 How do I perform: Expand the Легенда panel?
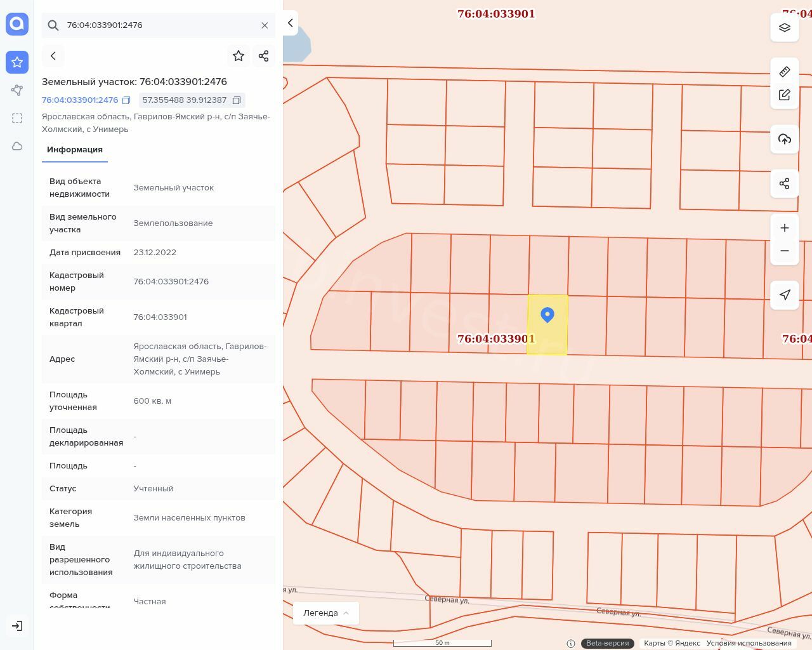[x=326, y=613]
